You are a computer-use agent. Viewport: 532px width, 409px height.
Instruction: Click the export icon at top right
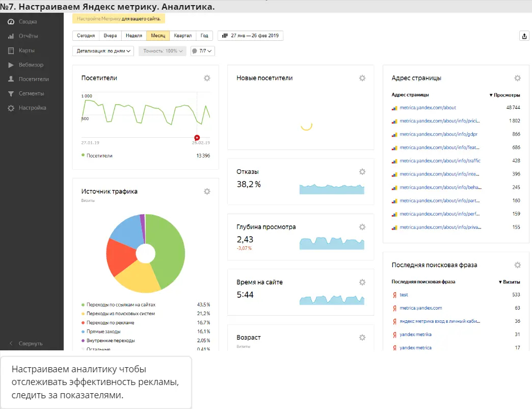(524, 36)
